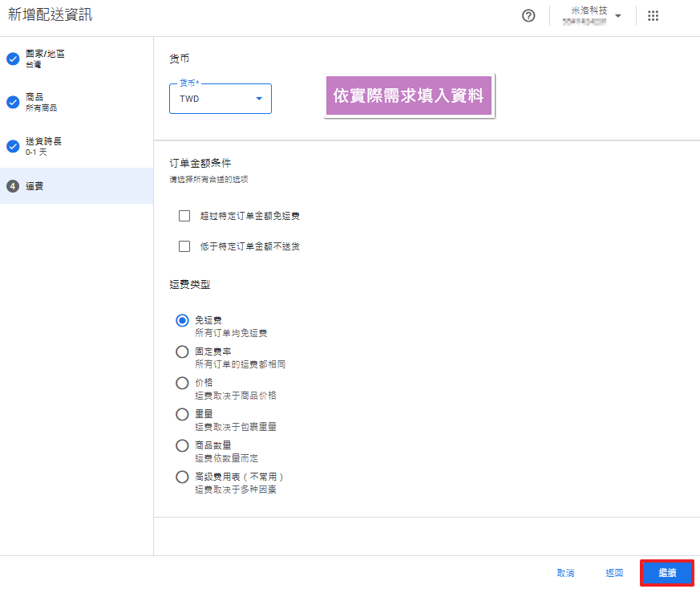Open the TWD currency dropdown
This screenshot has width=700, height=589.
click(221, 99)
